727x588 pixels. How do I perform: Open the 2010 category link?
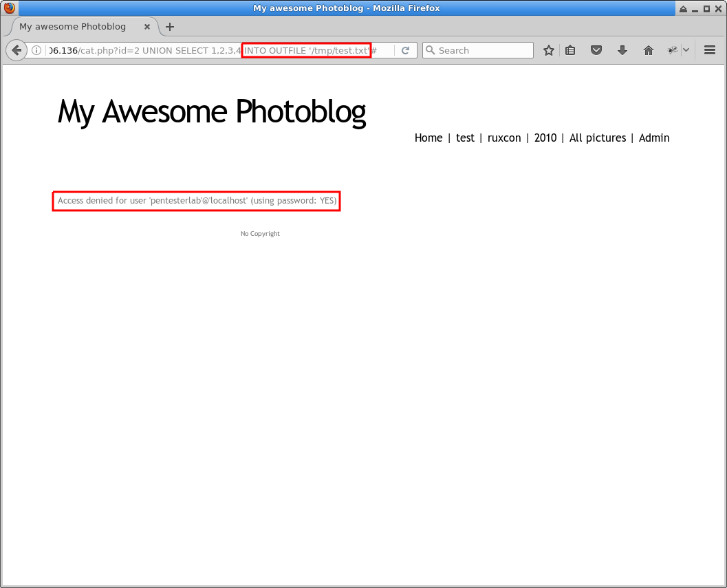click(545, 138)
